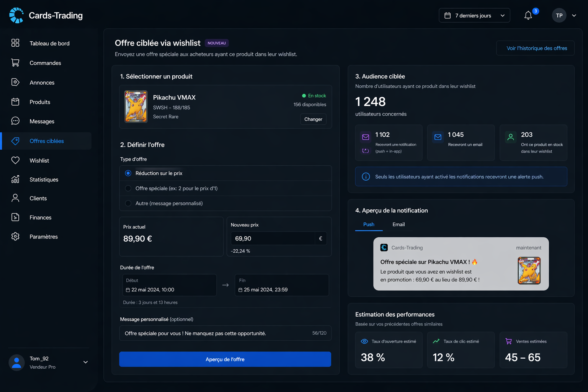
Task: Select the Réduction sur le prix radio option
Action: pos(225,173)
